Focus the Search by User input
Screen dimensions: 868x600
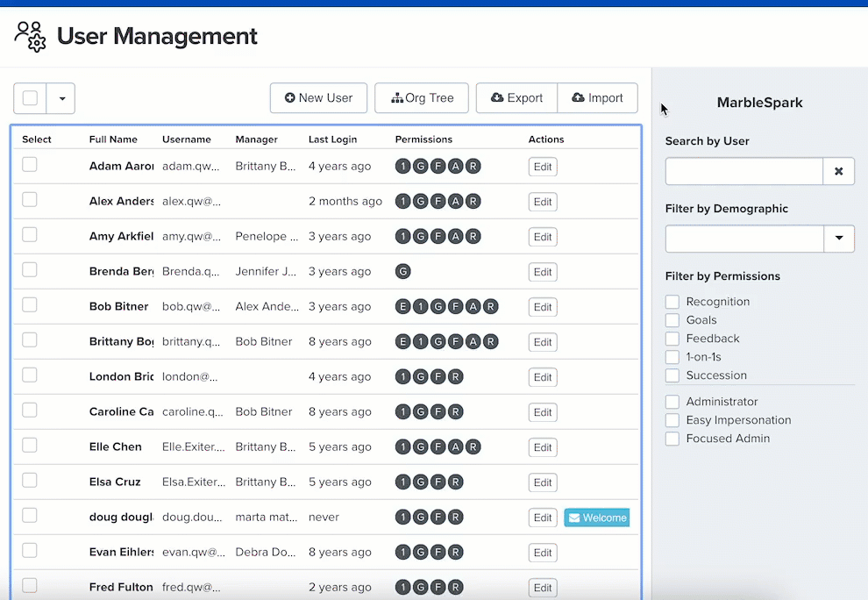(744, 171)
